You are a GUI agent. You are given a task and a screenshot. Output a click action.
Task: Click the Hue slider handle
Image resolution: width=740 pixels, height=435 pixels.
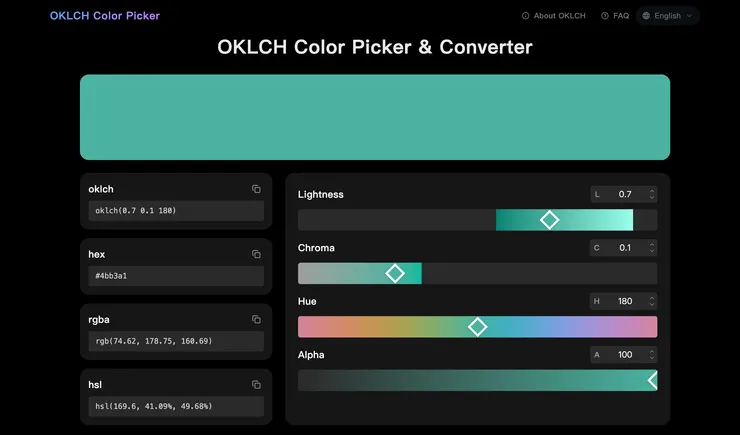click(x=478, y=326)
